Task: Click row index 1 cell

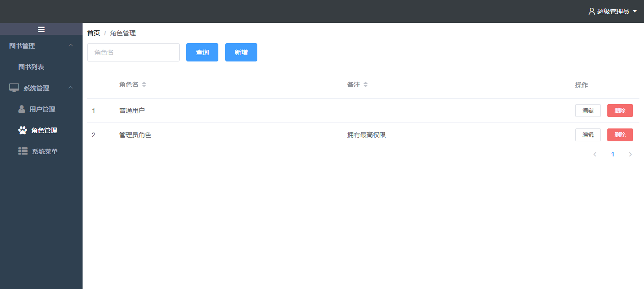Action: point(94,111)
